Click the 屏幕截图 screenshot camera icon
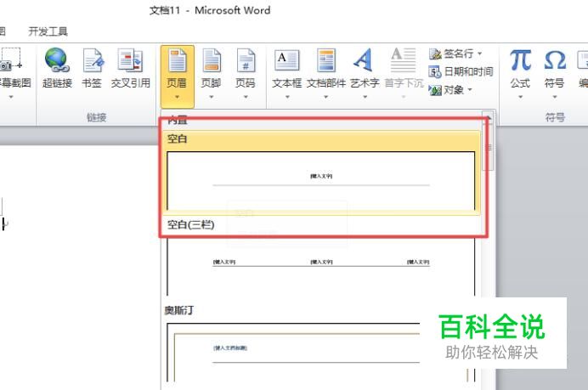 point(9,60)
